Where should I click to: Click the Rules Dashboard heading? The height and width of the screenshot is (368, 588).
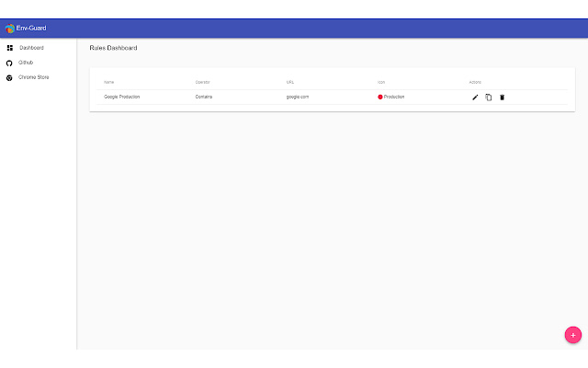(x=113, y=48)
